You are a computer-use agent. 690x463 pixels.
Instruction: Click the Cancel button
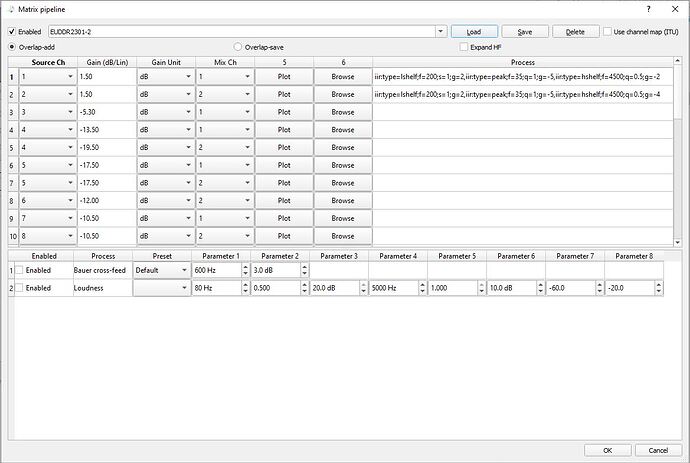[658, 450]
